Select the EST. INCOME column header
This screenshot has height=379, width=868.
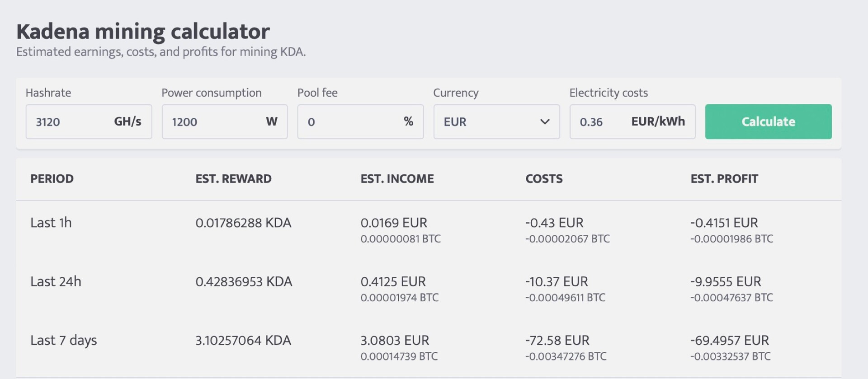(x=397, y=179)
